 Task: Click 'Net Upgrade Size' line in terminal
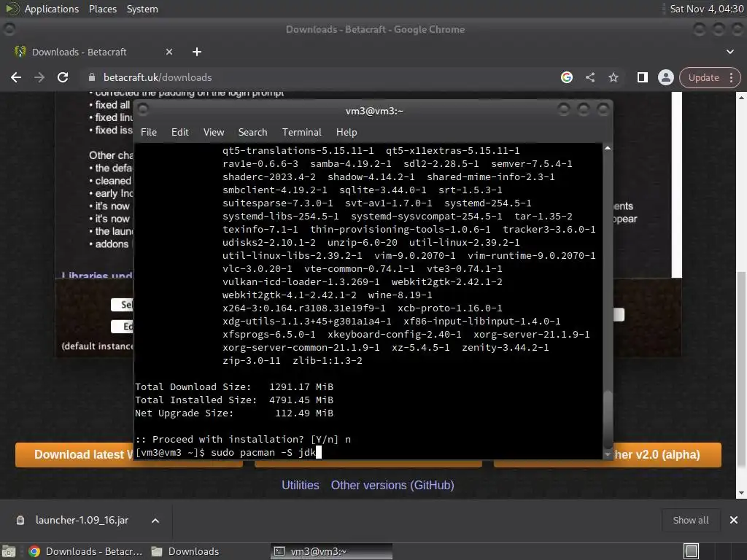[x=234, y=413]
